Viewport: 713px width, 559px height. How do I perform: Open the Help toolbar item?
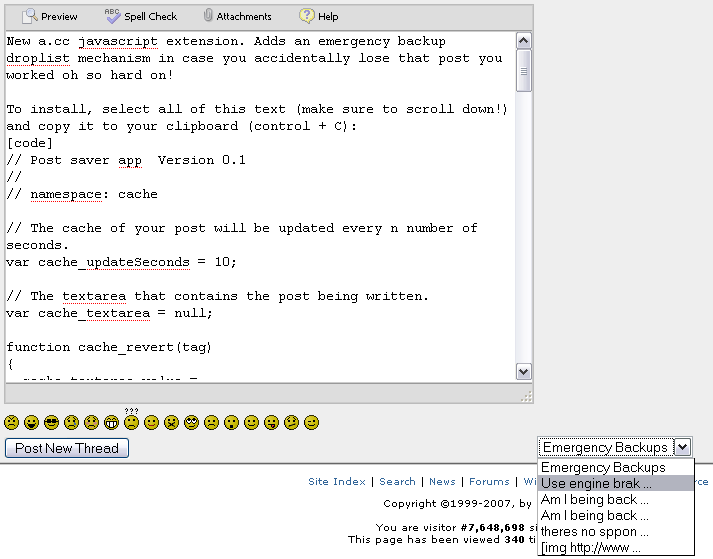(318, 16)
